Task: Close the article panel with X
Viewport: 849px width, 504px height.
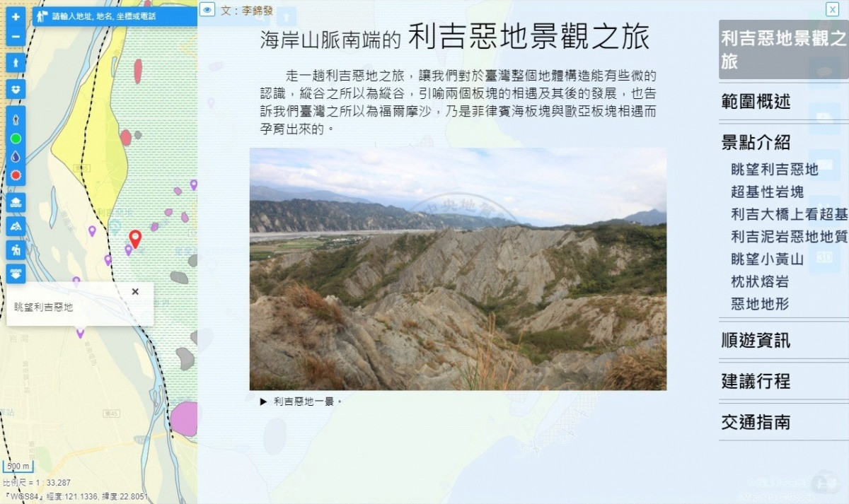Action: 832,9
